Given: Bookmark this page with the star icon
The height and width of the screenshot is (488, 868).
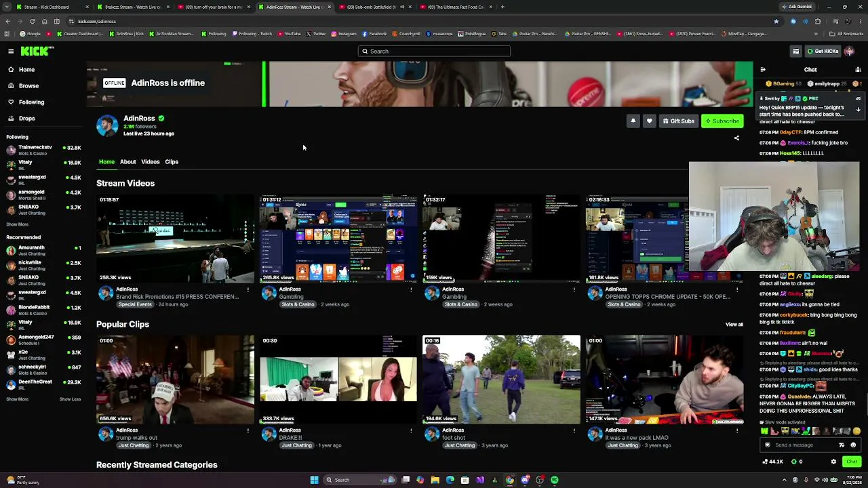Looking at the screenshot, I should pyautogui.click(x=776, y=21).
